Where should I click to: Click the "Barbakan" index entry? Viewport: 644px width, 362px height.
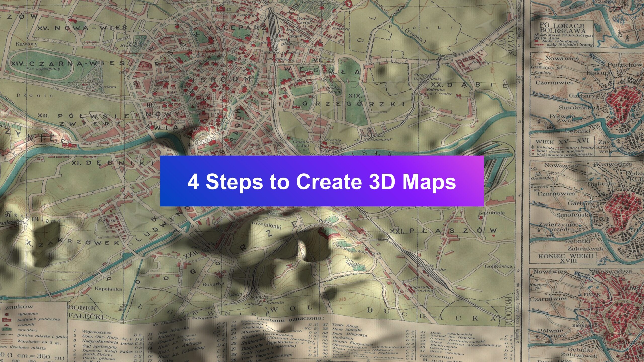pos(343,338)
